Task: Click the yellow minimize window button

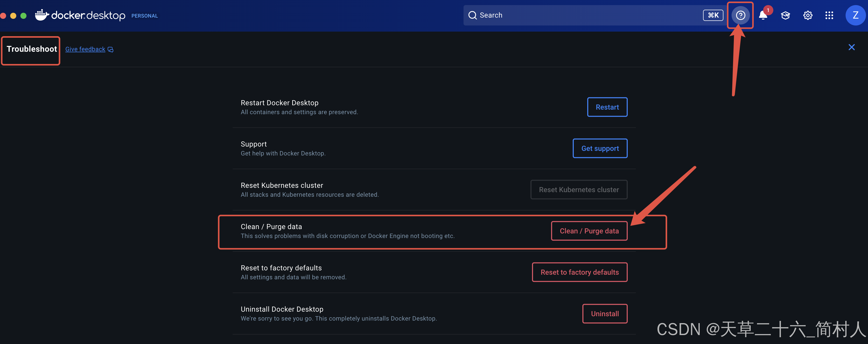Action: 13,16
